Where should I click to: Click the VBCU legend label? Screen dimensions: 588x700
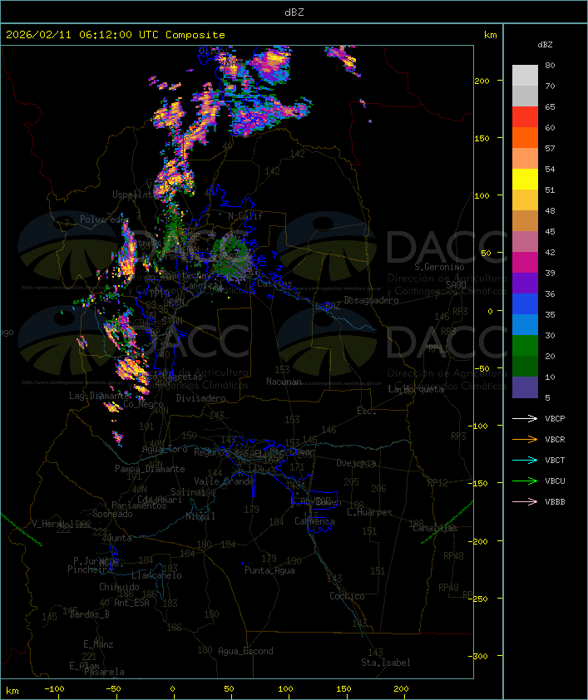[x=555, y=481]
